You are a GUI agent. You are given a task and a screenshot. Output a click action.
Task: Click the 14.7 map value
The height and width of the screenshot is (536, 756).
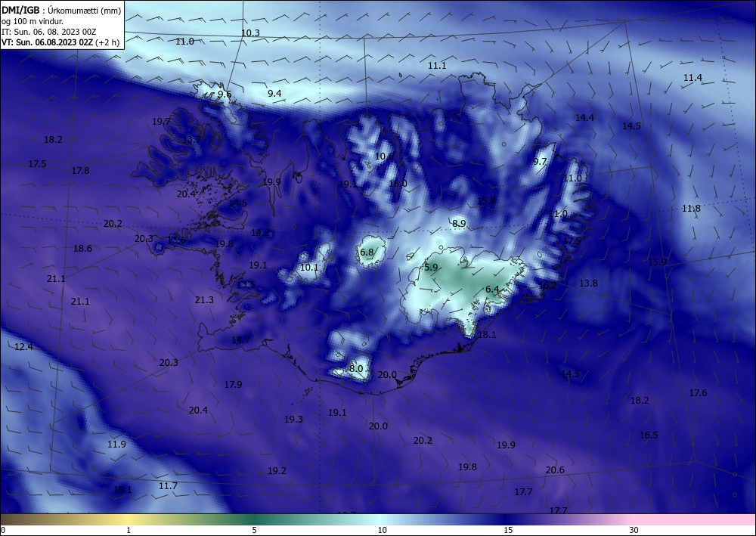[x=240, y=339]
